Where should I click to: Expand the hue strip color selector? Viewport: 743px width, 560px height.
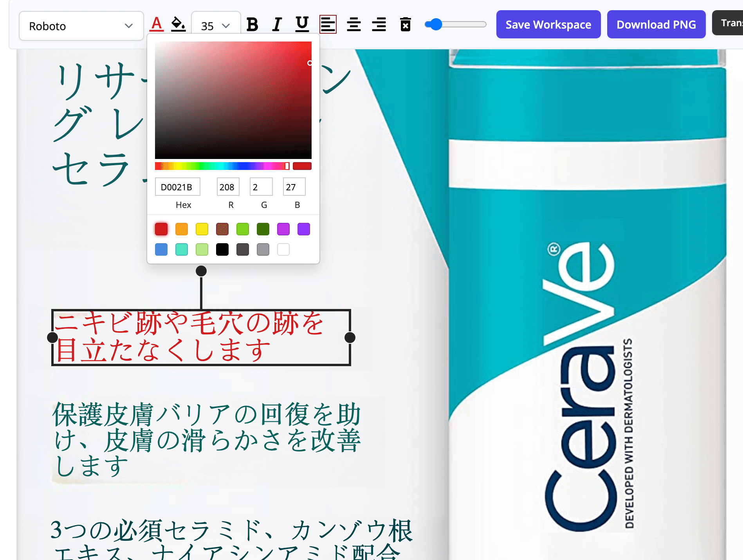(x=221, y=166)
